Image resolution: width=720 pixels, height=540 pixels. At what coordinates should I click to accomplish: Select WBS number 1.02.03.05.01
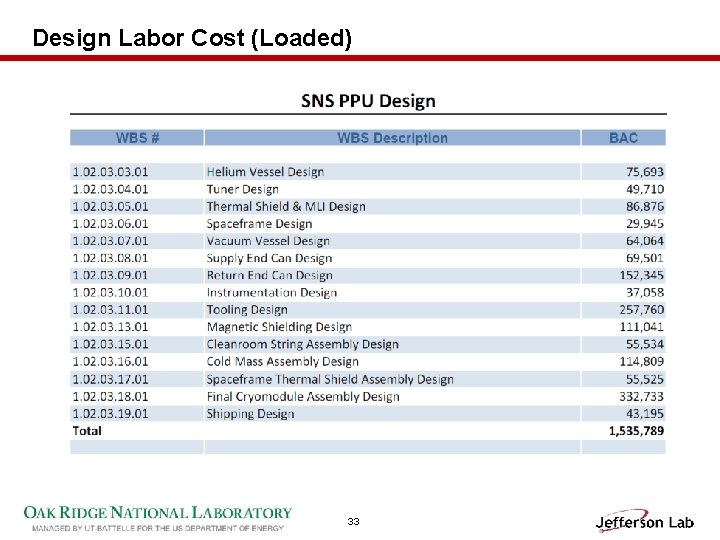point(111,207)
